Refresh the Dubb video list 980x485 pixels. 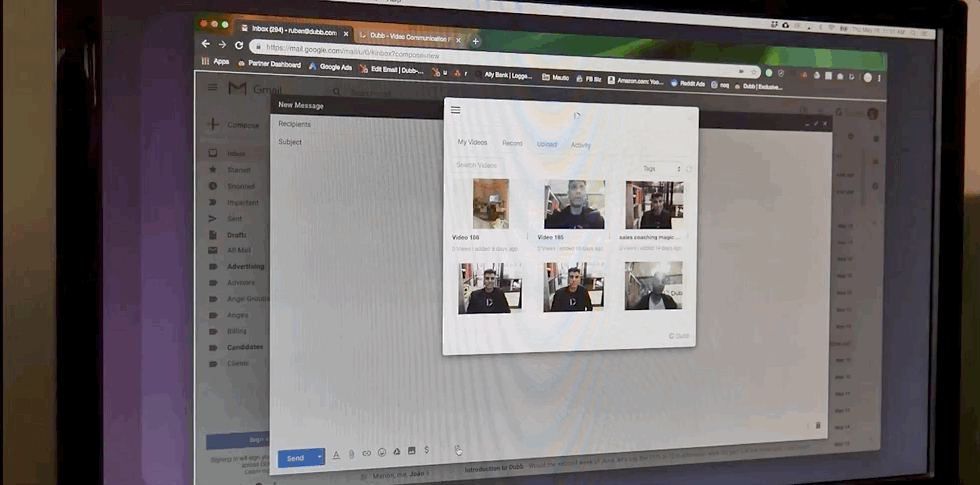689,169
